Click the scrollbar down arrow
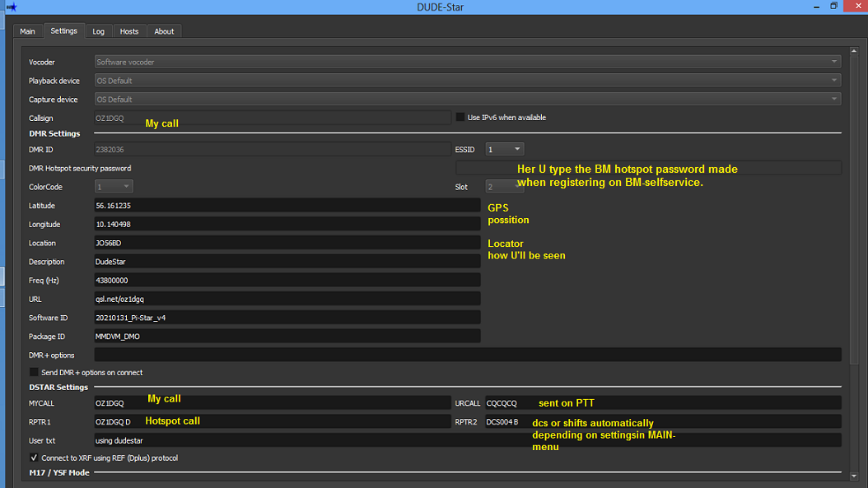The image size is (868, 488). (854, 476)
